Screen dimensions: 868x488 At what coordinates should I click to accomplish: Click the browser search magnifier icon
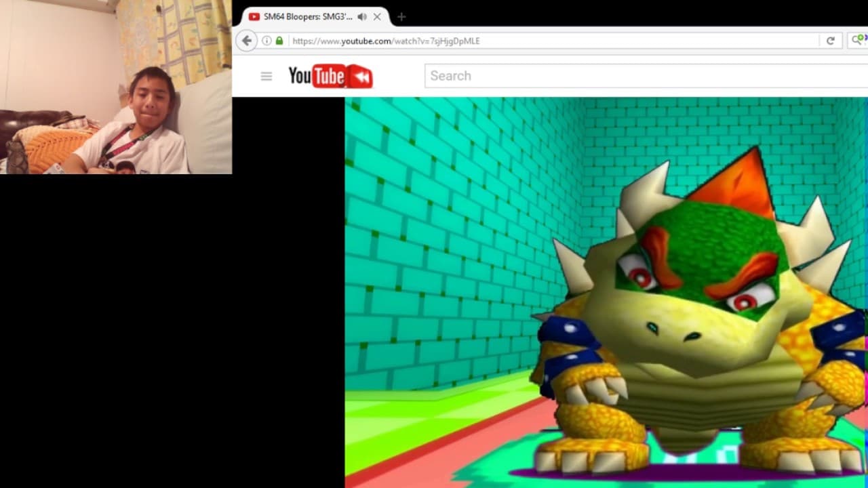857,41
